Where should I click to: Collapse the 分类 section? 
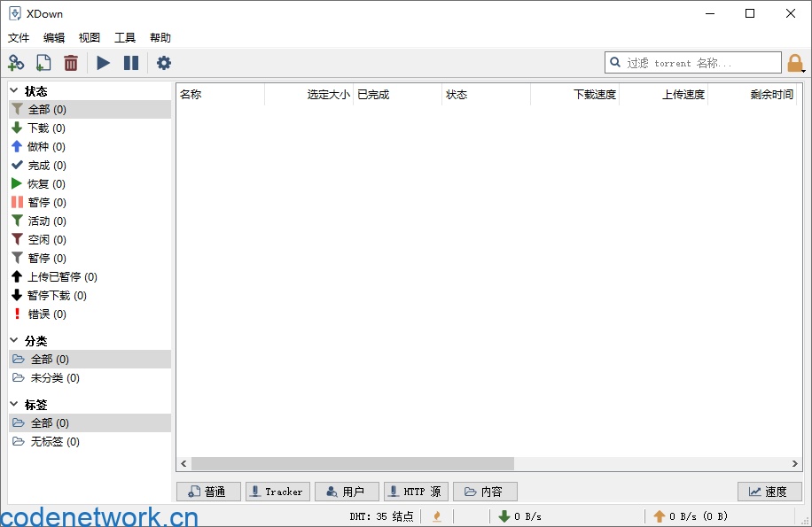click(x=14, y=340)
